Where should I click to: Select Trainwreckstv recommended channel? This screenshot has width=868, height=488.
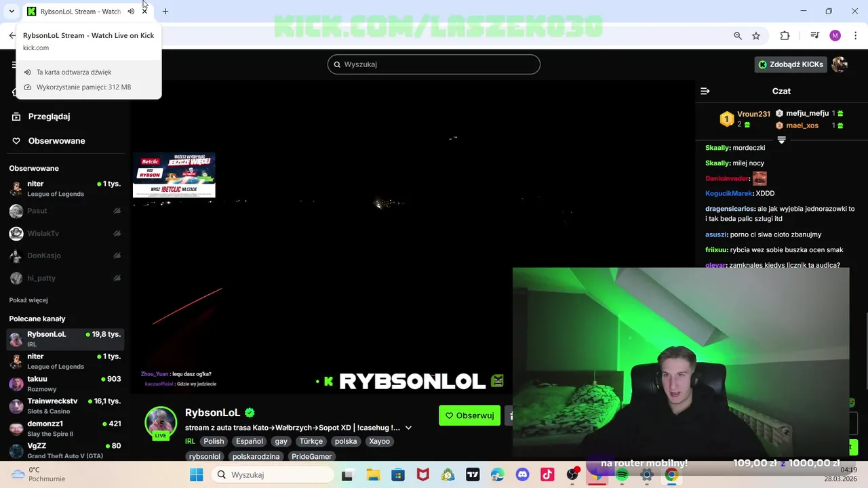pos(65,406)
